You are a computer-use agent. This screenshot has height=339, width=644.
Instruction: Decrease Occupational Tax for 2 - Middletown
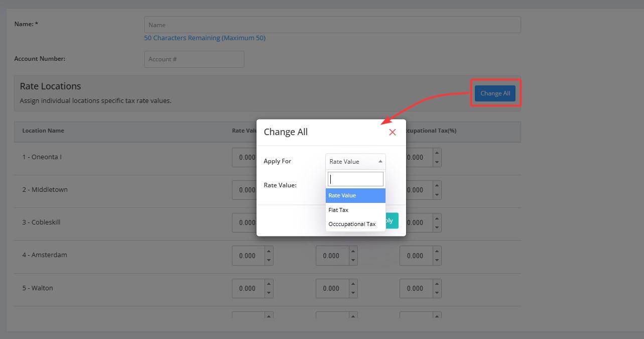(437, 195)
